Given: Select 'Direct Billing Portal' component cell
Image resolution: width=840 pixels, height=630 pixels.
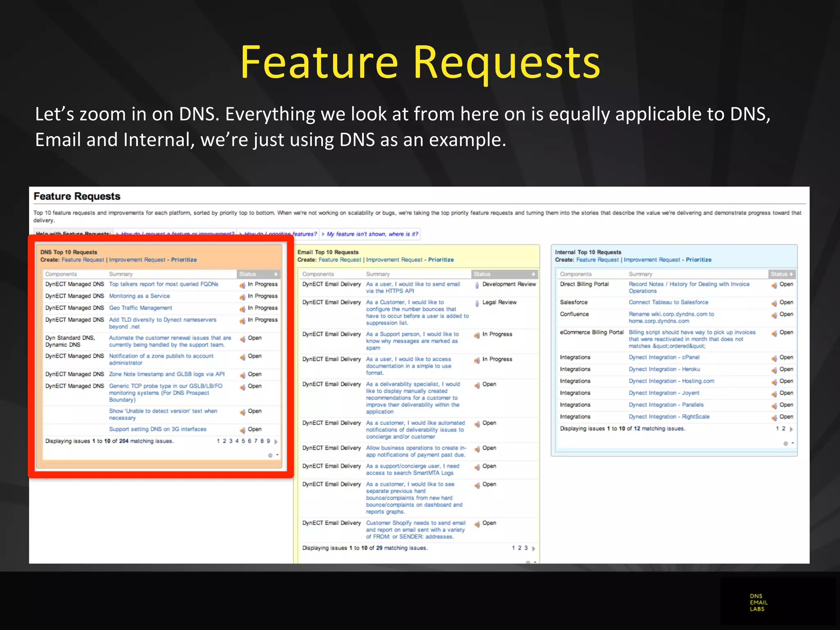Looking at the screenshot, I should click(x=584, y=284).
